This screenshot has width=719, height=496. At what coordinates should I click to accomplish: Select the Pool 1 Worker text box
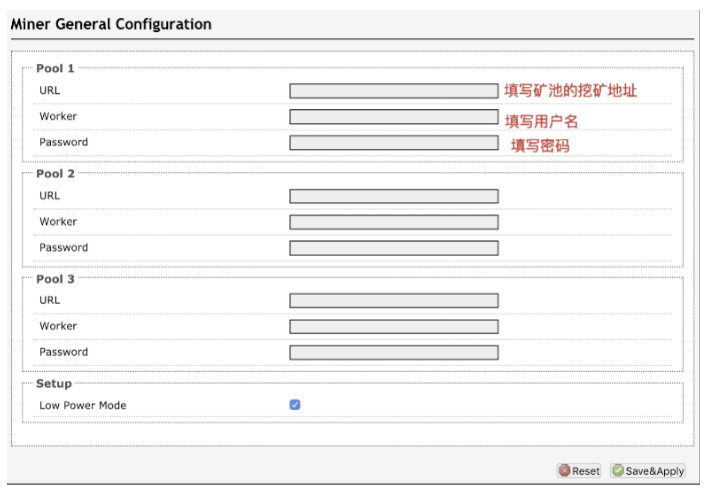click(394, 117)
